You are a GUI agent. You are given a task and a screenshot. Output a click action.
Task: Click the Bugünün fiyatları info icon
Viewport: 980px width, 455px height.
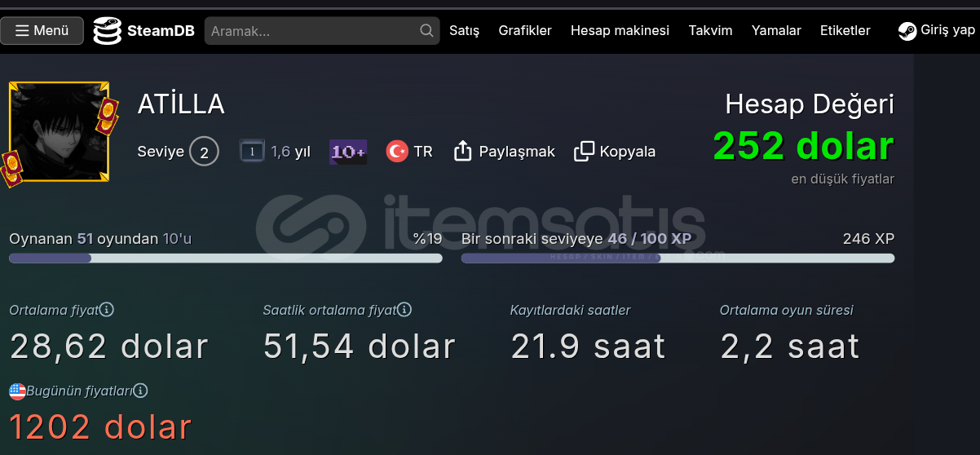pyautogui.click(x=140, y=391)
